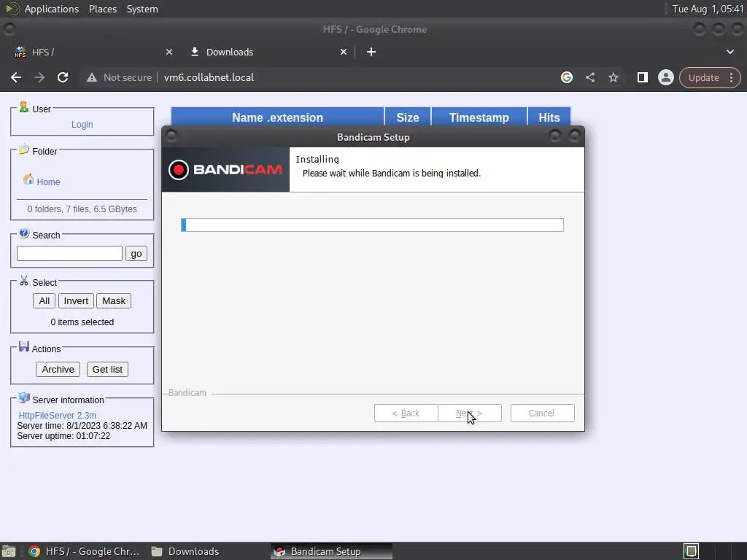The height and width of the screenshot is (560, 747).
Task: Open the Applications menu
Action: (52, 9)
